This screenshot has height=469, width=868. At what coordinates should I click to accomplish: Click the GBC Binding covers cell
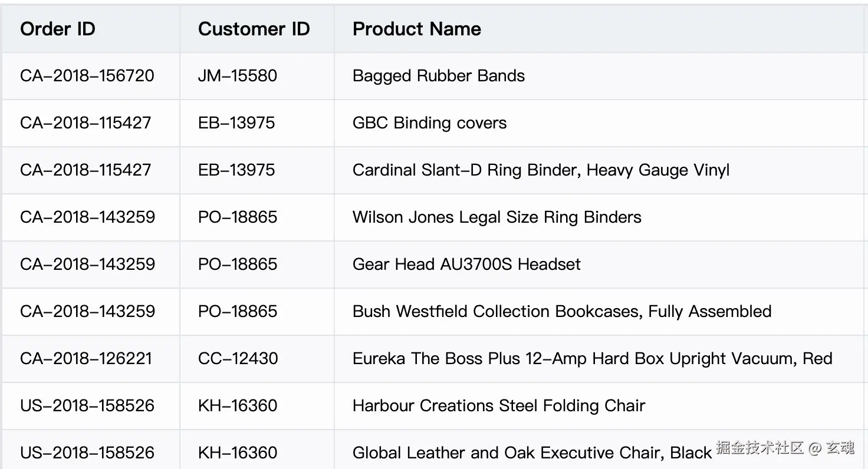429,123
